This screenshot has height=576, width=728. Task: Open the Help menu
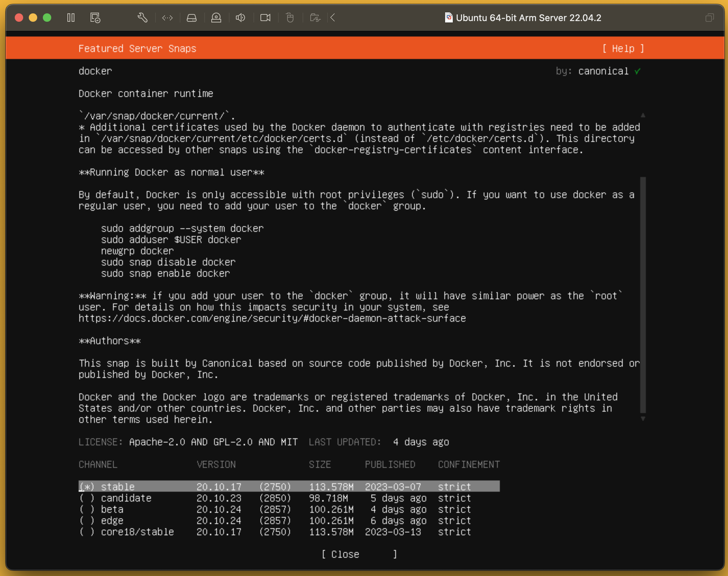tap(623, 48)
